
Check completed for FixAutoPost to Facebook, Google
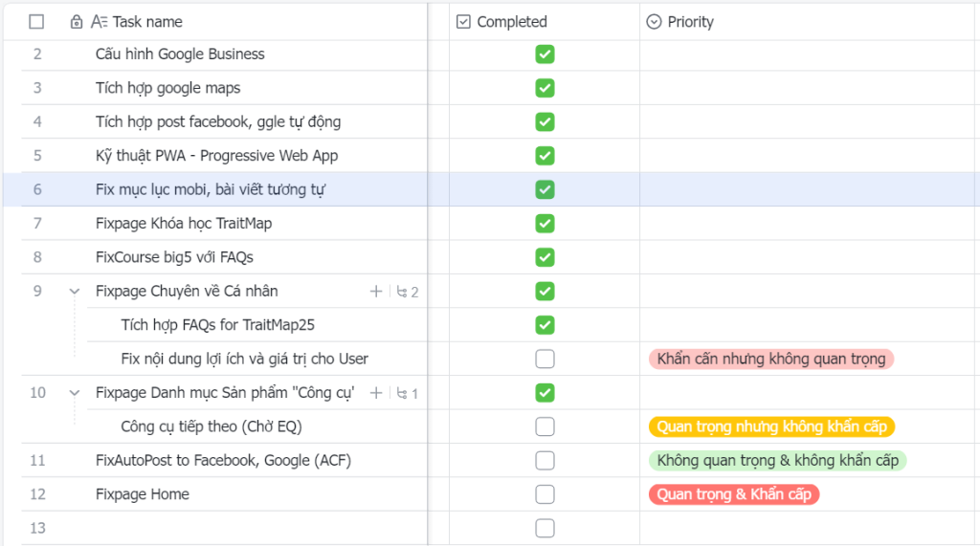545,461
